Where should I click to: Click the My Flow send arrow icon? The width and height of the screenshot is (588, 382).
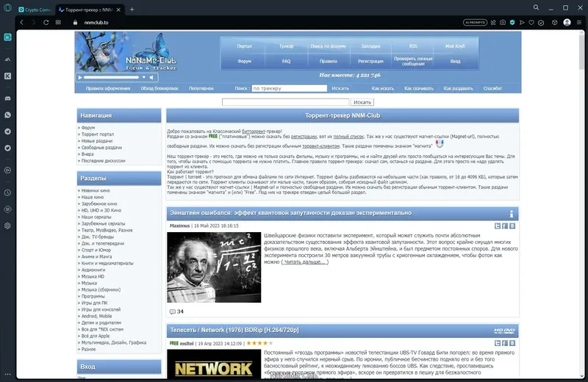pos(522,23)
